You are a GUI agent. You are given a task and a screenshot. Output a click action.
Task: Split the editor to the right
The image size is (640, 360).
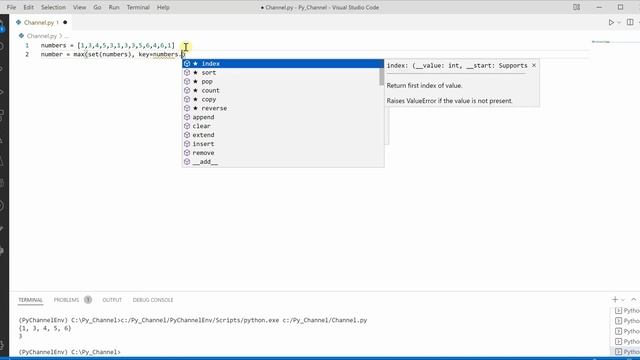pos(630,22)
